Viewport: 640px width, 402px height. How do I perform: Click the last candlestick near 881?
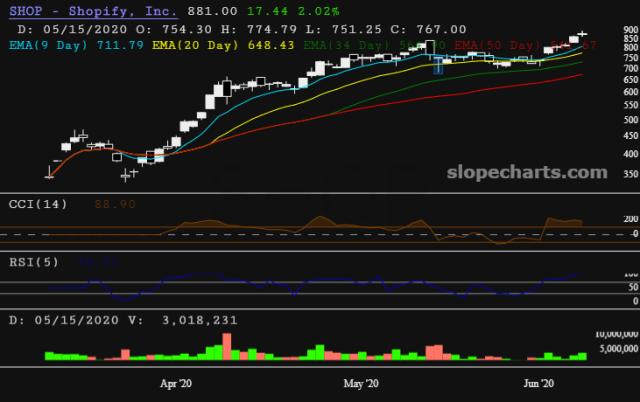pos(583,35)
